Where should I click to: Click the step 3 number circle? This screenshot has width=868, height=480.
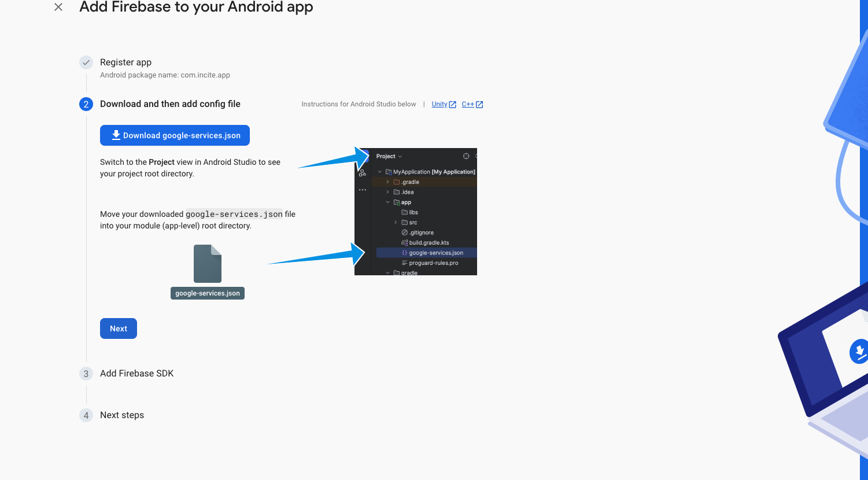point(86,374)
